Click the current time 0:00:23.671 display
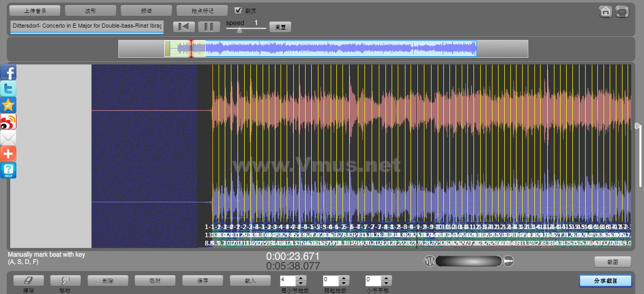The height and width of the screenshot is (294, 644). (x=293, y=256)
